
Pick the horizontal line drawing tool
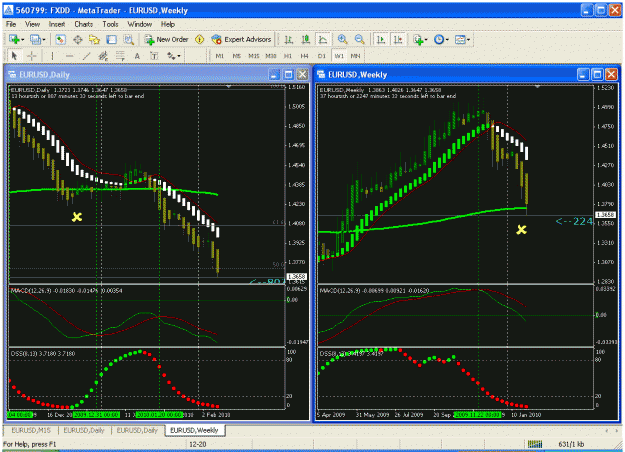pos(69,56)
